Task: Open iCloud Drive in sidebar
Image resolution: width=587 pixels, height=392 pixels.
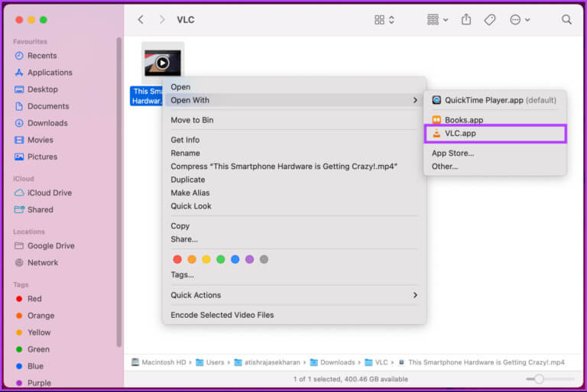Action: tap(48, 193)
